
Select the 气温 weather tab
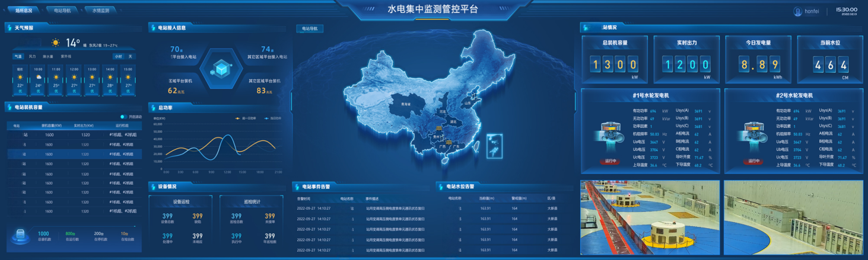pos(18,57)
